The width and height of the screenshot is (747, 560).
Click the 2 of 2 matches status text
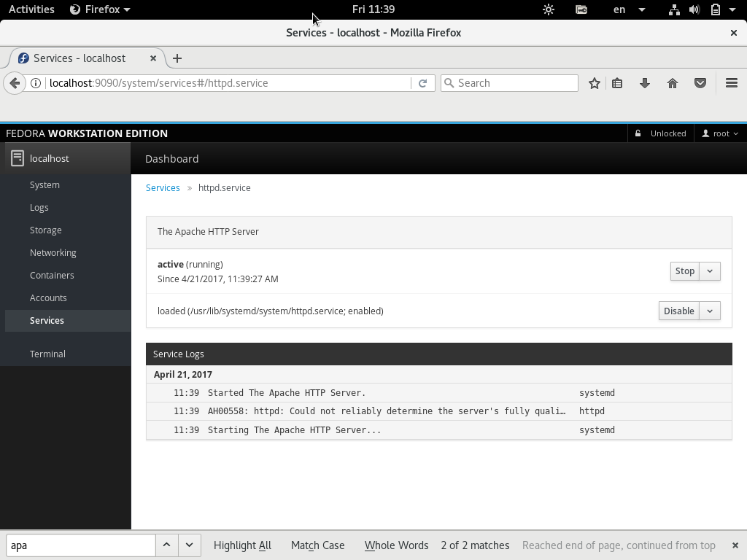click(x=475, y=545)
